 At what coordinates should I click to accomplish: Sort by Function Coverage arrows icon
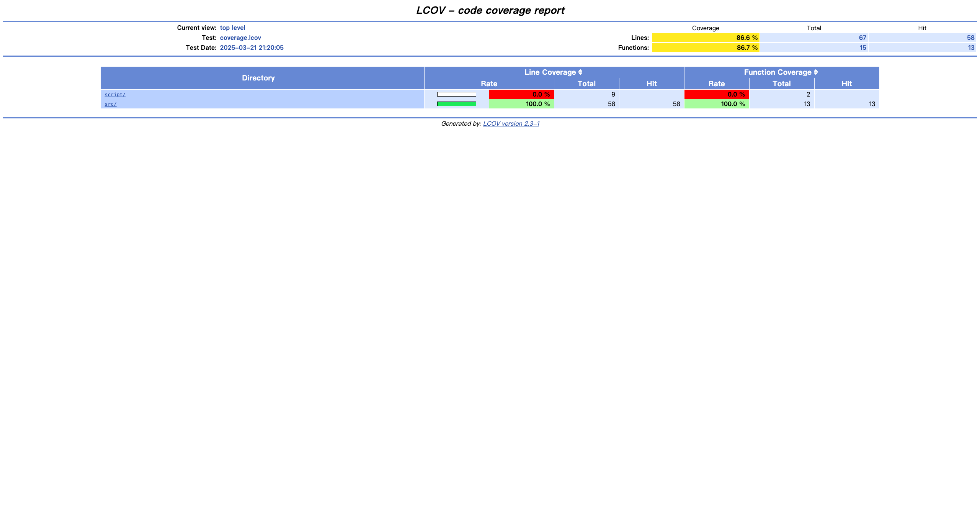coord(816,72)
